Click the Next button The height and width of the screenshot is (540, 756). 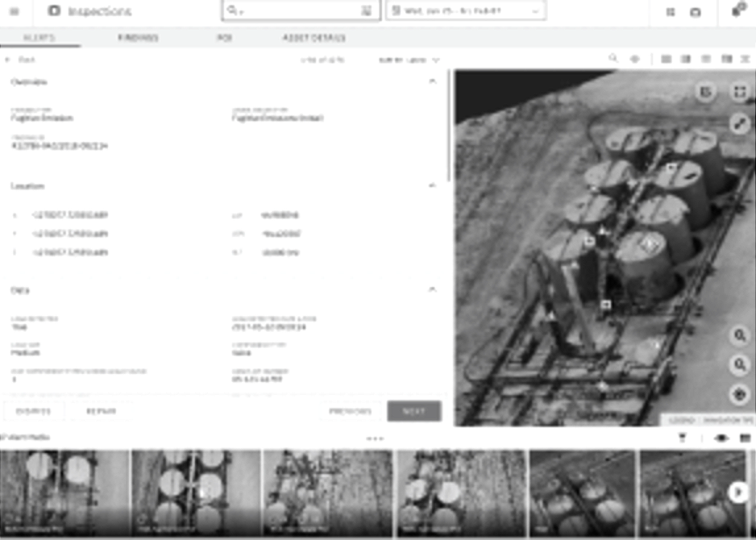click(414, 412)
